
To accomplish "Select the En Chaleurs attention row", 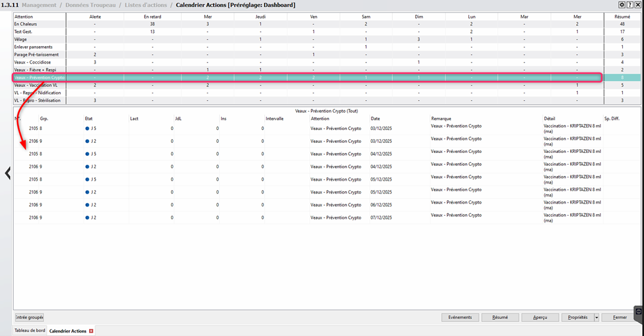I will pos(25,24).
